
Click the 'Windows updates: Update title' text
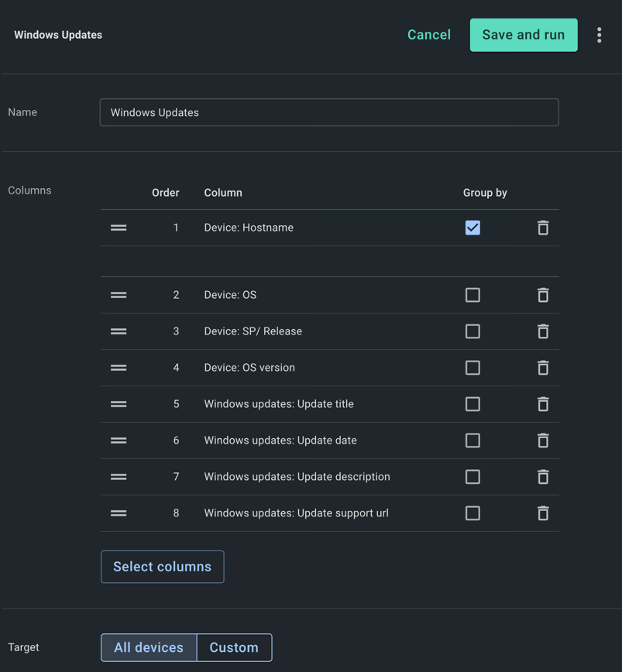tap(279, 404)
